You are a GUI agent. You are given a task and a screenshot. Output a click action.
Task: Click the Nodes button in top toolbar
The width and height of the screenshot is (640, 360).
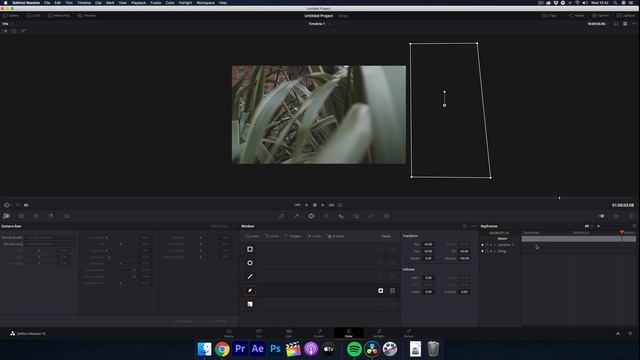tap(576, 16)
